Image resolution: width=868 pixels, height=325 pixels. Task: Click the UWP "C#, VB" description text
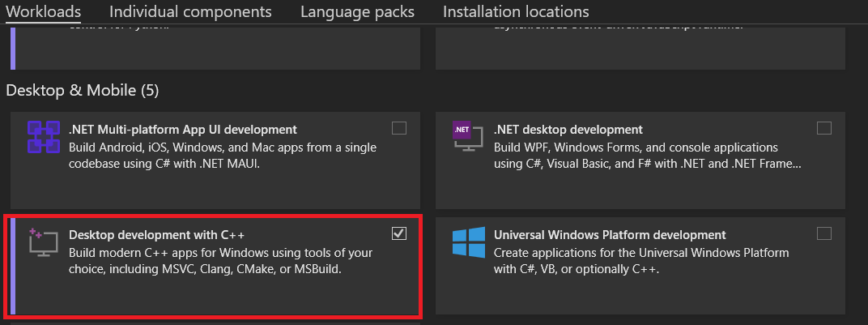[x=641, y=261]
